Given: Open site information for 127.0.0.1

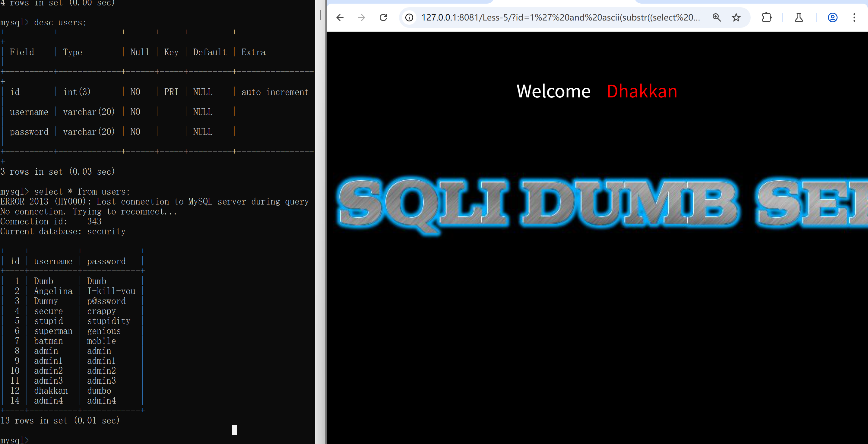Looking at the screenshot, I should point(409,17).
